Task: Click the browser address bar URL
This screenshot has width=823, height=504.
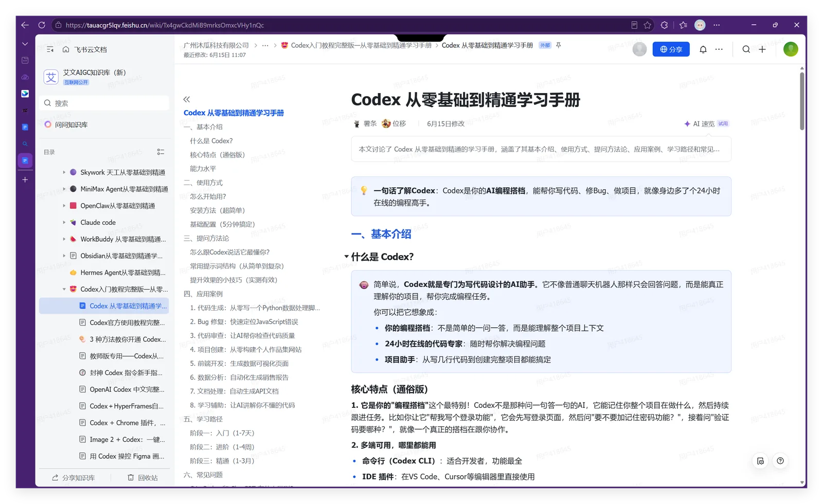Action: click(165, 25)
